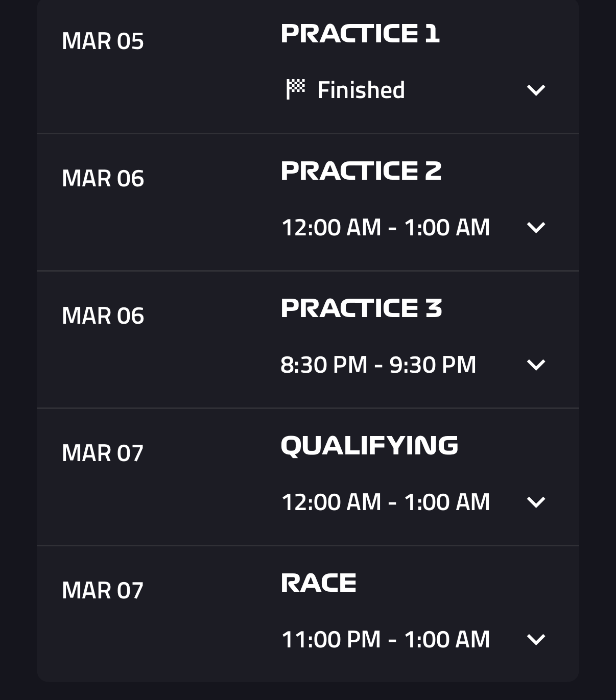
Task: Click the MAR 05 date label
Action: pos(103,41)
